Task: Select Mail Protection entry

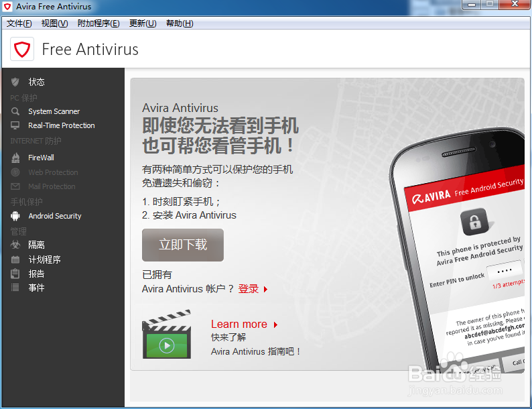Action: click(52, 186)
